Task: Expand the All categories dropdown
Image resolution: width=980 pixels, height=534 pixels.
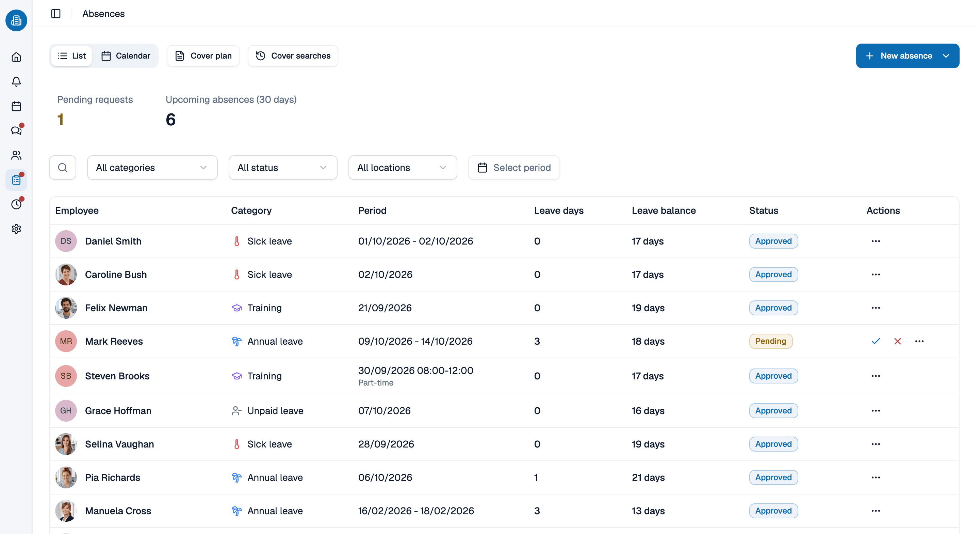Action: (x=152, y=168)
